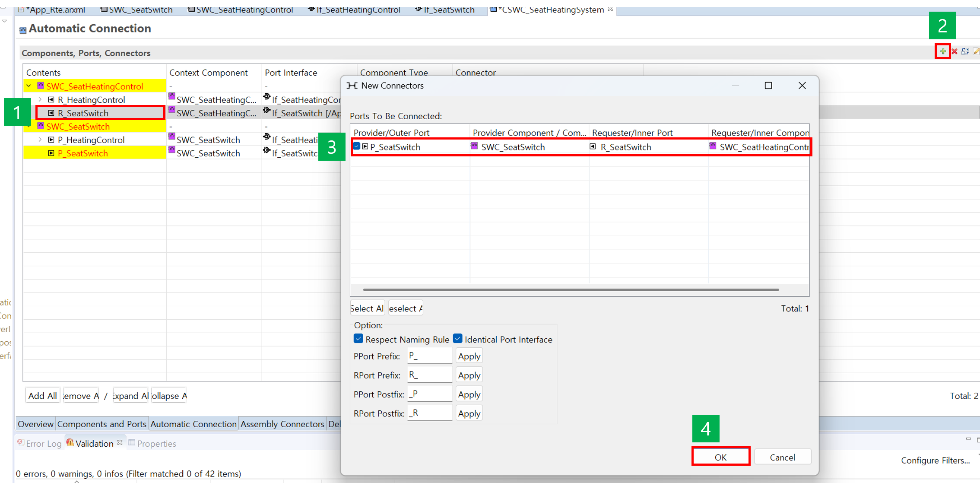Open the Components and Ports tab
The height and width of the screenshot is (486, 980).
click(x=101, y=424)
